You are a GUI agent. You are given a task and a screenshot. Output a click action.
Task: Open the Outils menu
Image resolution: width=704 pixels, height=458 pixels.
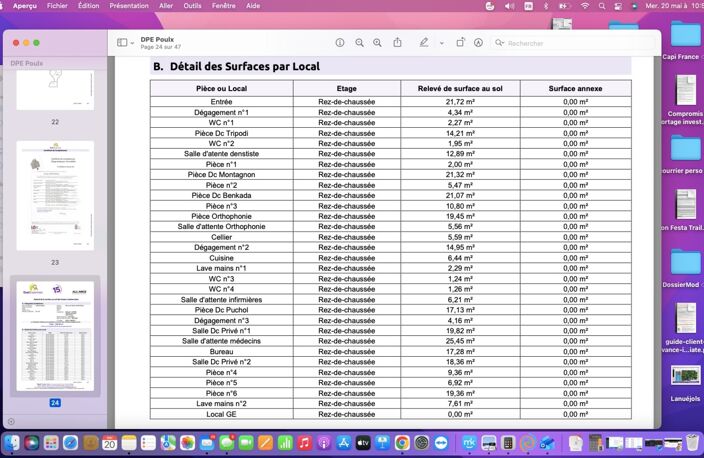coord(192,6)
